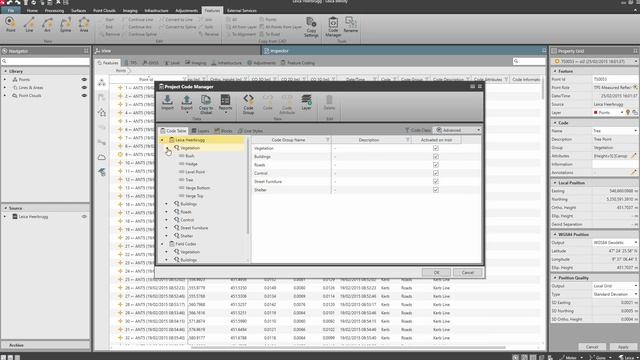Select Hedge code in code tree
The width and height of the screenshot is (640, 360).
pos(191,164)
